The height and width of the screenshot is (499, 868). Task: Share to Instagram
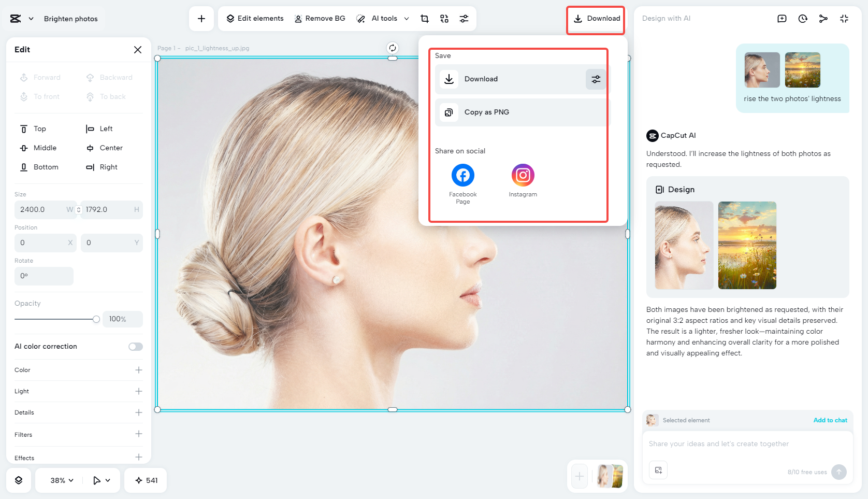pyautogui.click(x=523, y=181)
